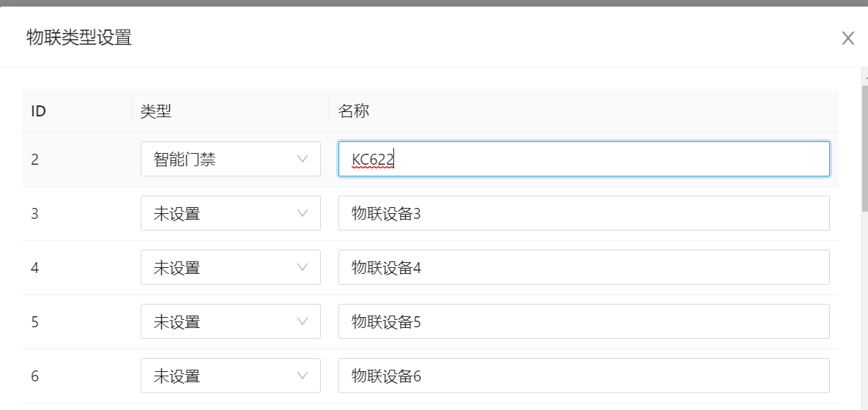This screenshot has height=410, width=868.
Task: Open type dropdown for ID 6
Action: [230, 376]
